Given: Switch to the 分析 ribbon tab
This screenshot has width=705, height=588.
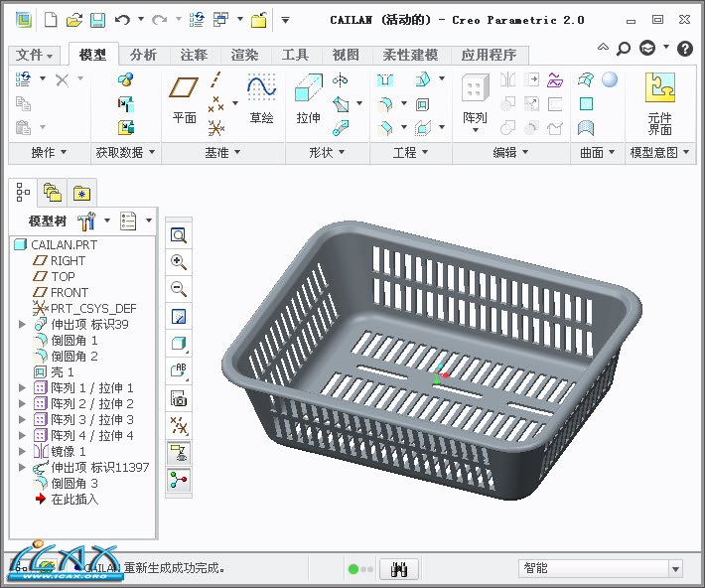Looking at the screenshot, I should click(143, 55).
